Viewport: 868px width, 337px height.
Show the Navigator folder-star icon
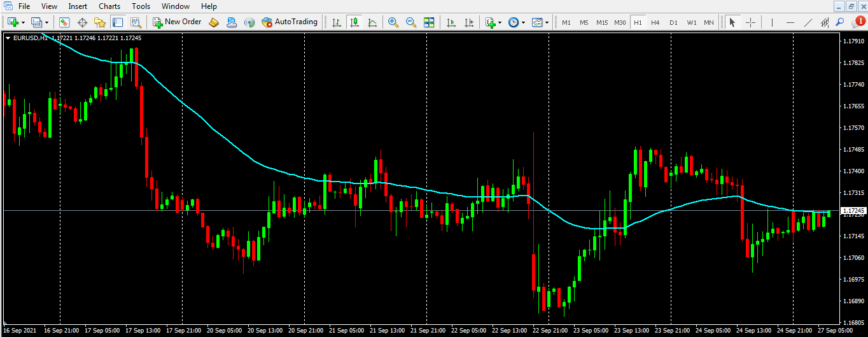click(x=100, y=22)
